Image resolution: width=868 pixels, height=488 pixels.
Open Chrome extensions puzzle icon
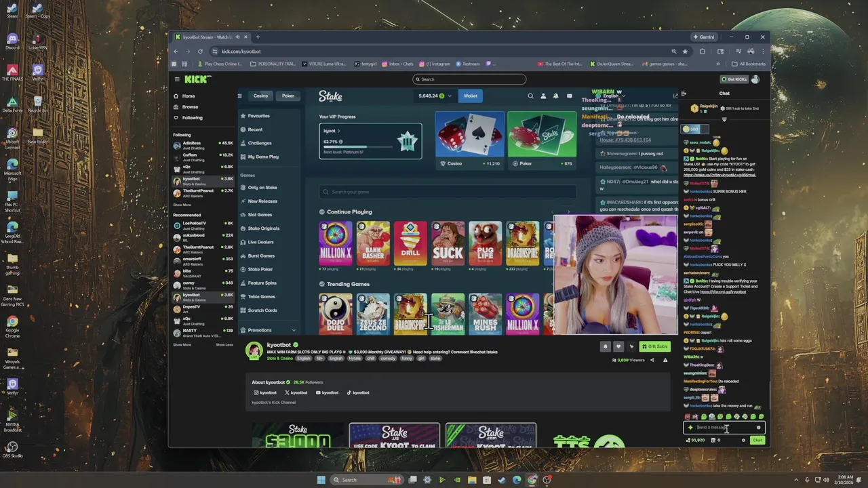click(x=702, y=52)
